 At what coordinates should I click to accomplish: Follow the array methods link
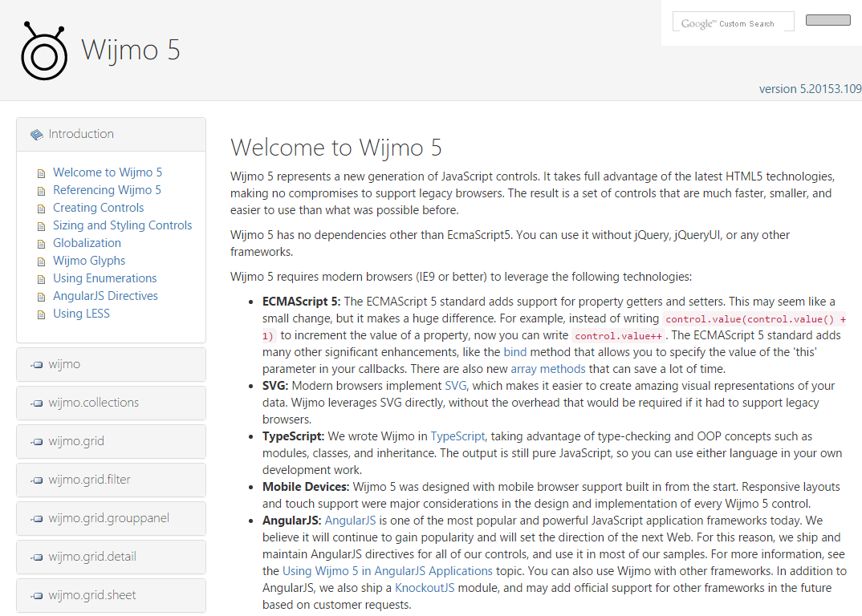547,369
